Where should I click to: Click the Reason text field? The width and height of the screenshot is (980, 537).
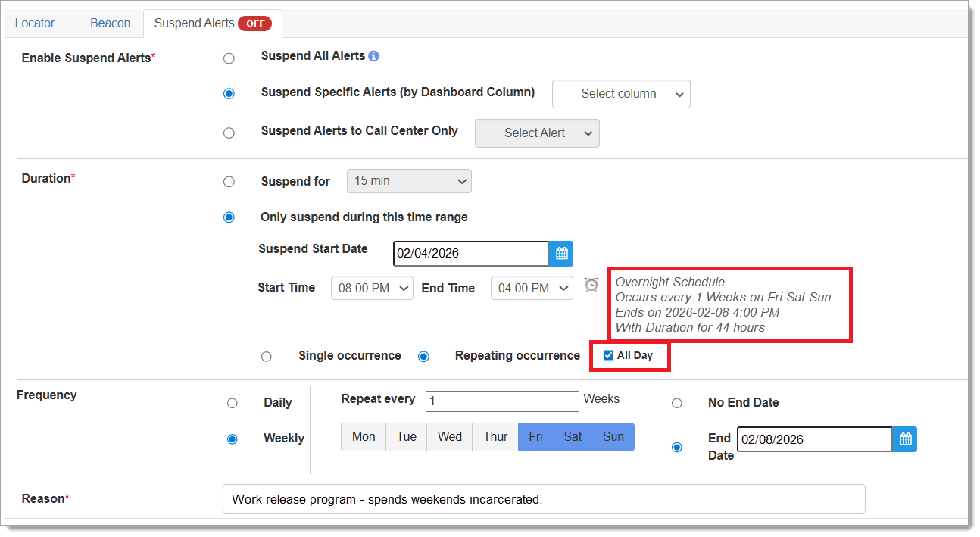[x=543, y=499]
